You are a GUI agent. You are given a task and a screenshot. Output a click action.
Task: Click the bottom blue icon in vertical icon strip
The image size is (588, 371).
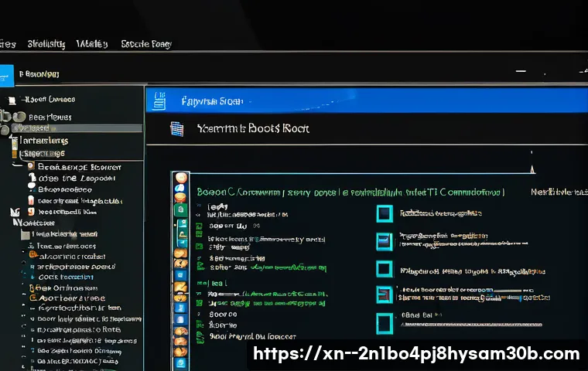(x=181, y=362)
